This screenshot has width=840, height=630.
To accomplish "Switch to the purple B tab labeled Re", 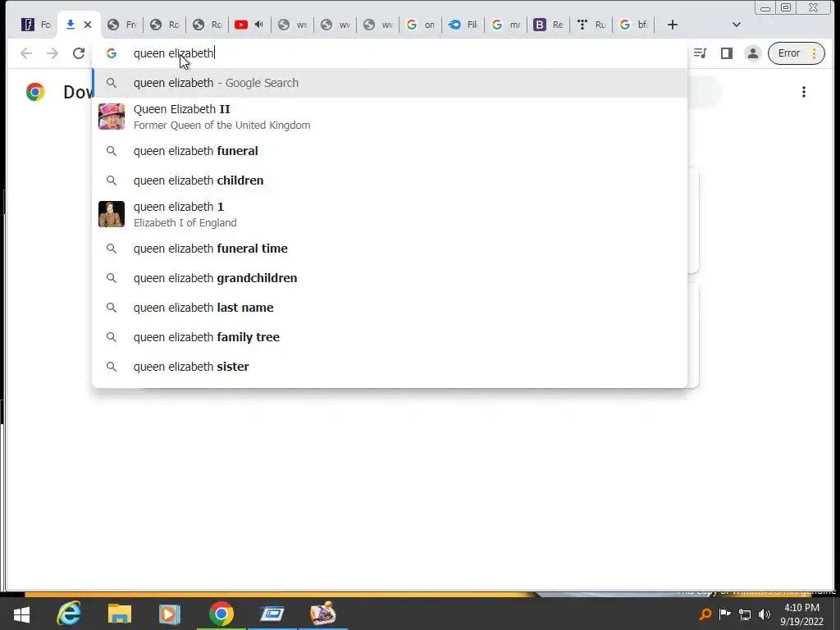I will click(x=549, y=25).
